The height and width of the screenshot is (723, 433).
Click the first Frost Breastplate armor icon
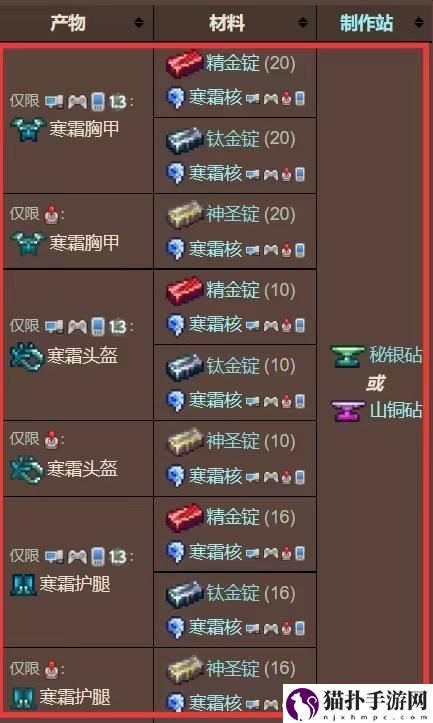pyautogui.click(x=28, y=130)
